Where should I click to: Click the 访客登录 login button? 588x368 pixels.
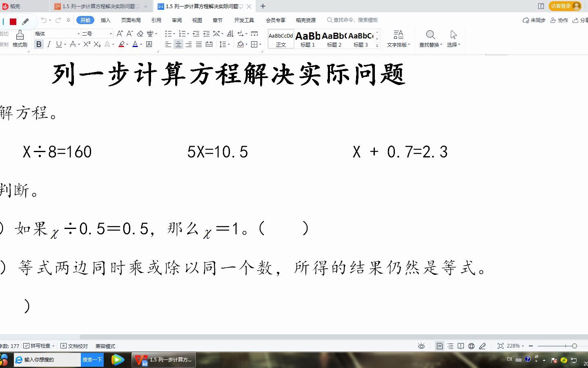click(x=565, y=6)
